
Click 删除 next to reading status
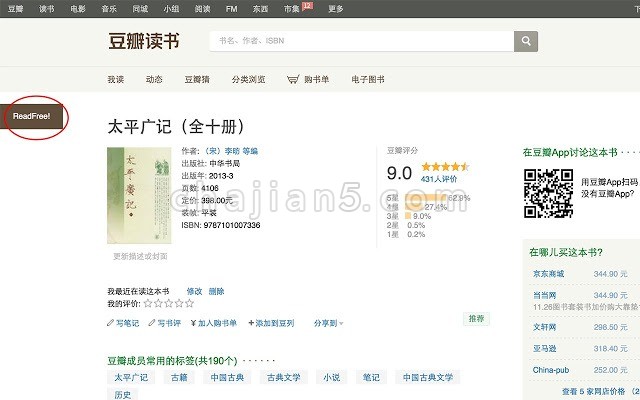pyautogui.click(x=216, y=291)
